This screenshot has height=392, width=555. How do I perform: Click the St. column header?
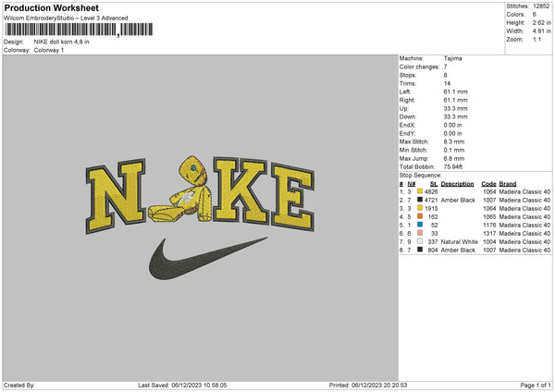[x=434, y=184]
